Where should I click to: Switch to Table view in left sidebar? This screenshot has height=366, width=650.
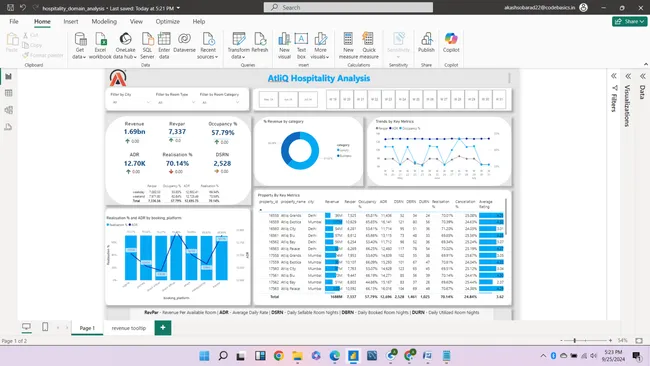click(8, 93)
